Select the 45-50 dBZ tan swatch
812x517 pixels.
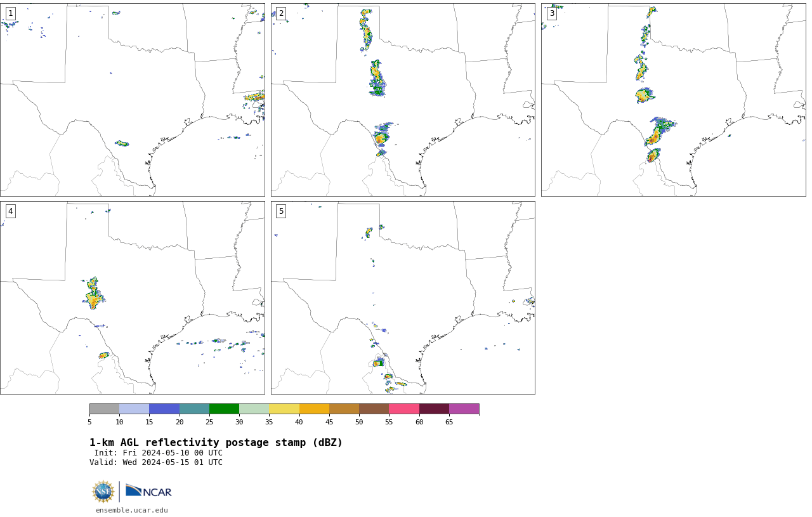pyautogui.click(x=344, y=409)
